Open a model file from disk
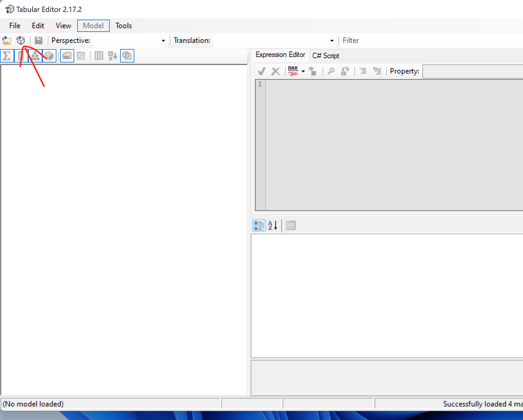This screenshot has width=523, height=420. pyautogui.click(x=6, y=40)
